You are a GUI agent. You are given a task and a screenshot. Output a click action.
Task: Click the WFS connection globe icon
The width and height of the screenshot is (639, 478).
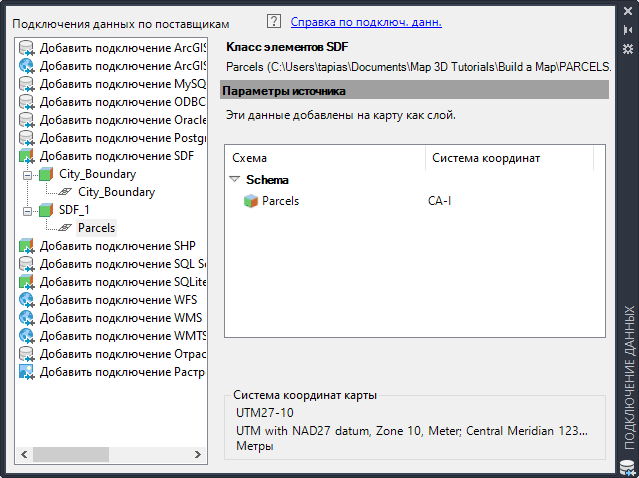(26, 300)
